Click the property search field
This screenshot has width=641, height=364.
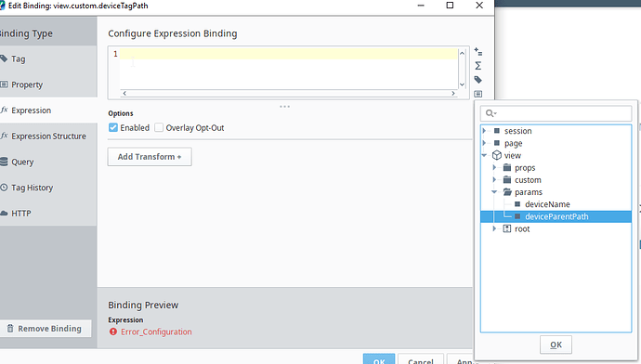point(556,113)
